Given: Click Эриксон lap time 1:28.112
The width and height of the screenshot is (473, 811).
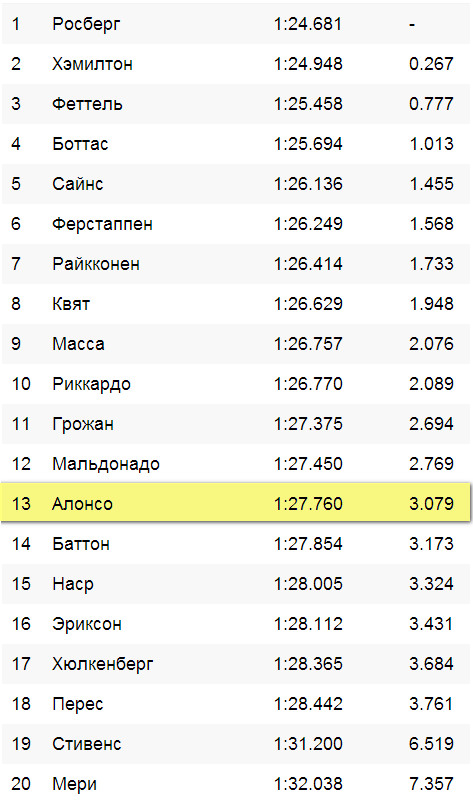Looking at the screenshot, I should pyautogui.click(x=308, y=624).
